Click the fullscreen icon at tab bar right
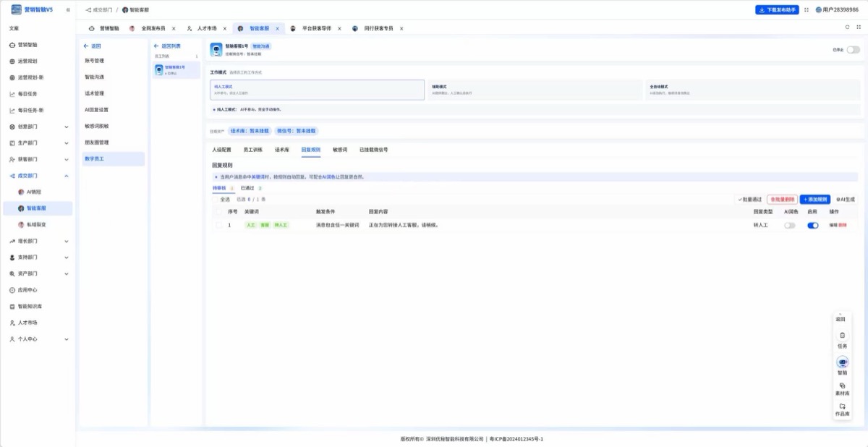This screenshot has height=447, width=868. pyautogui.click(x=859, y=27)
